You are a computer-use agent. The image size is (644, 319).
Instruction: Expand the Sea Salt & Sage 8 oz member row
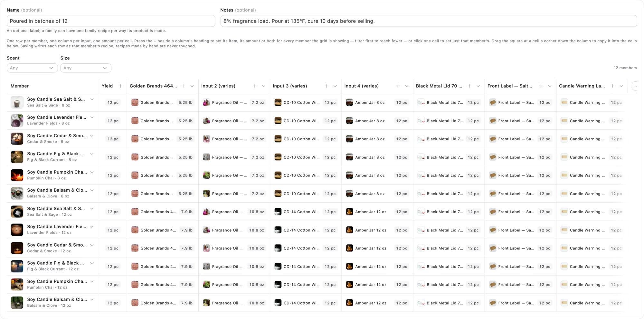92,99
